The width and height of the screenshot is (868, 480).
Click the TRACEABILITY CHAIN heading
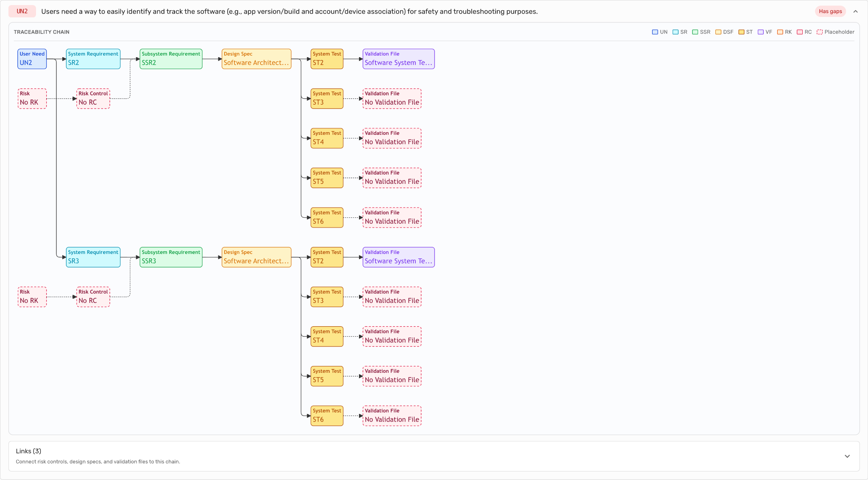(42, 32)
